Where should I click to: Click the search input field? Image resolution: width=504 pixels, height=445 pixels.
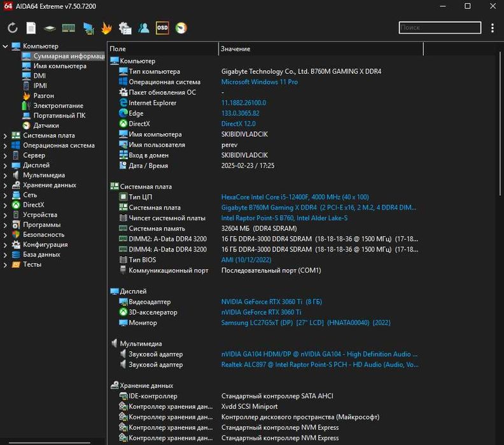click(440, 27)
